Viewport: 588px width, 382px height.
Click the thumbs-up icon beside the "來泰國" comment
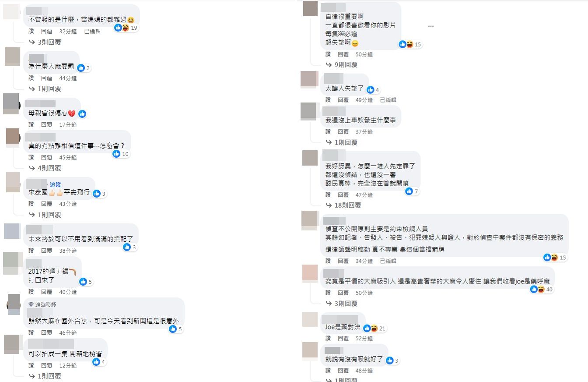[97, 193]
